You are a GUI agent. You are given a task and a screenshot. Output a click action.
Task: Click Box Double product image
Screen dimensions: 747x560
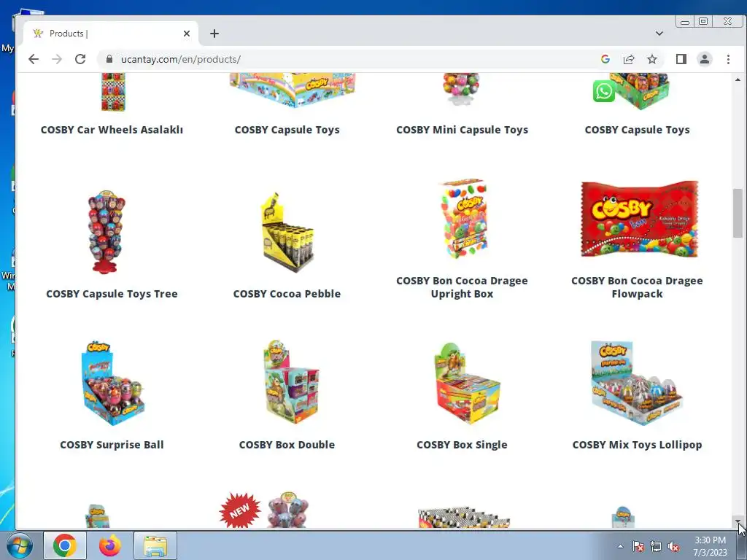coord(290,382)
